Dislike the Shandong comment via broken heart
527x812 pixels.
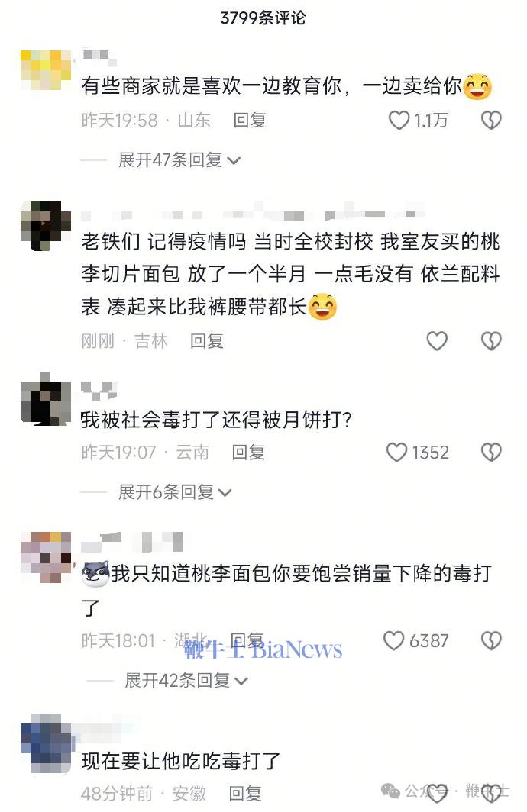point(491,121)
